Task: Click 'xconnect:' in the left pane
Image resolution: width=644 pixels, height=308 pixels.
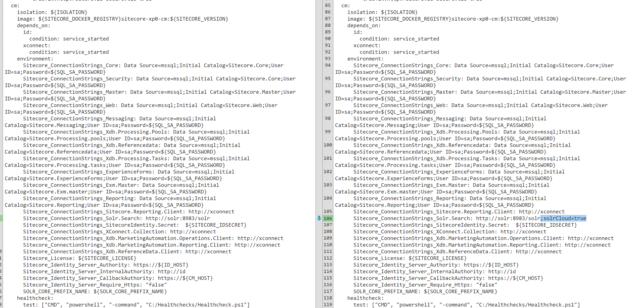Action: [x=37, y=45]
